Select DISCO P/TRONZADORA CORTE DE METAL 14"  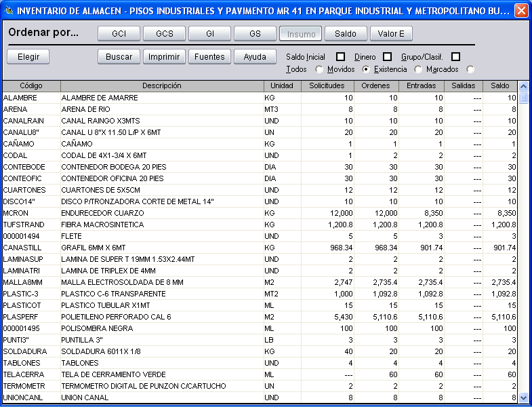[x=138, y=201]
